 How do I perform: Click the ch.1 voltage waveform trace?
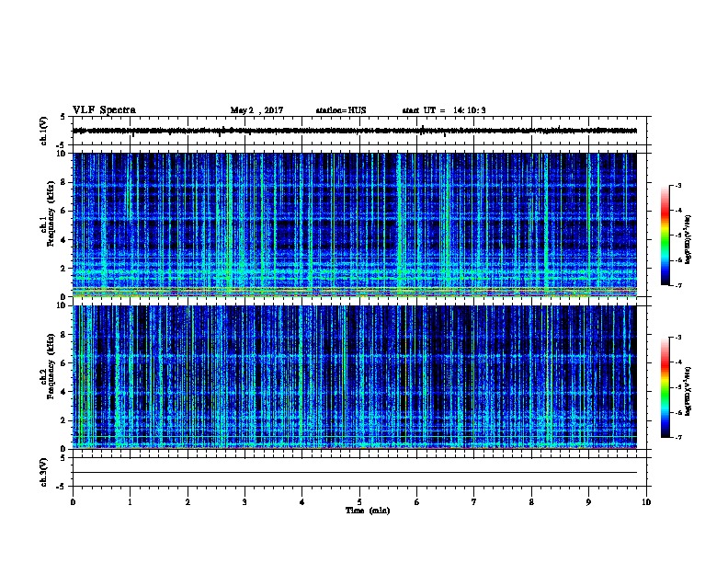pos(355,131)
